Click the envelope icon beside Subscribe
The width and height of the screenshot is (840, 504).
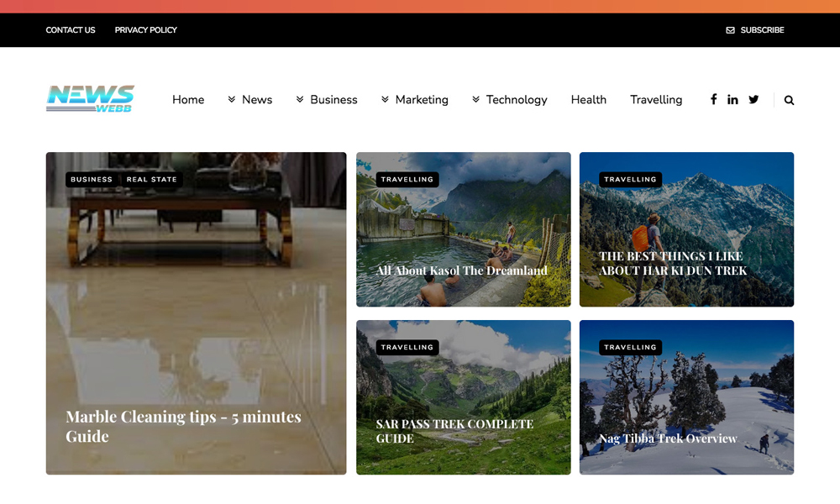tap(730, 30)
